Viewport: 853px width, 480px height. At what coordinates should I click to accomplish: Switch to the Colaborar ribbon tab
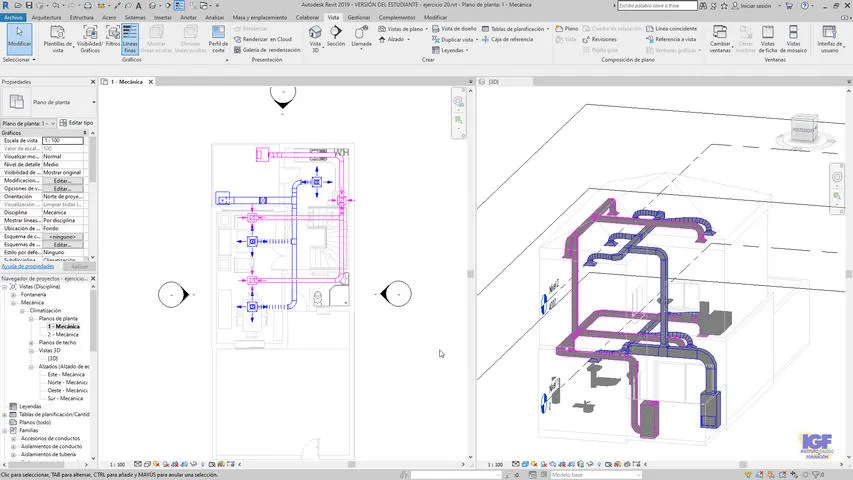pos(307,17)
